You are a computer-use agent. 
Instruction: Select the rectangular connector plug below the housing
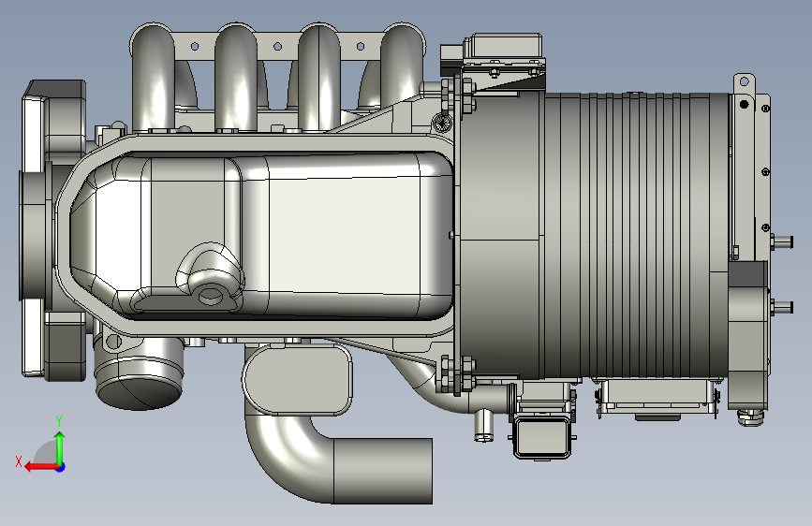tap(542, 437)
